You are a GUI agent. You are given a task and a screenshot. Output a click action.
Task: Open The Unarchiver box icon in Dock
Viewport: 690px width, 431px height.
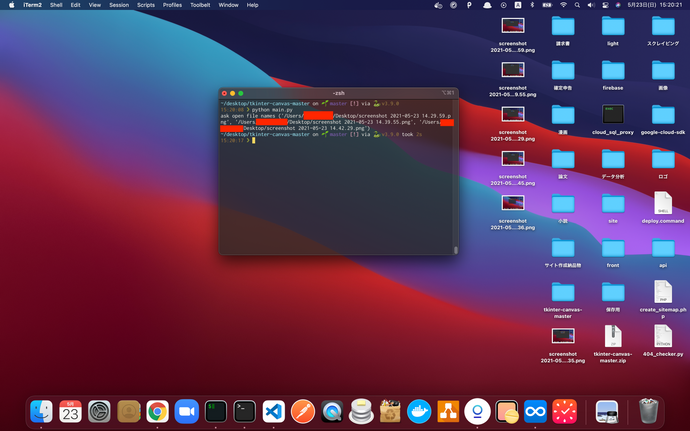[390, 412]
